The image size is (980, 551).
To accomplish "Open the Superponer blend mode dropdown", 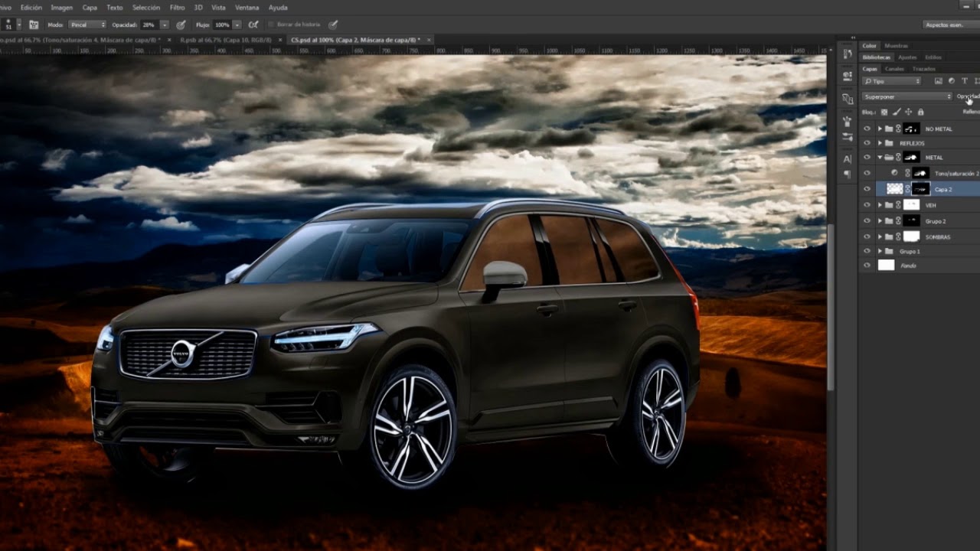I will coord(906,96).
